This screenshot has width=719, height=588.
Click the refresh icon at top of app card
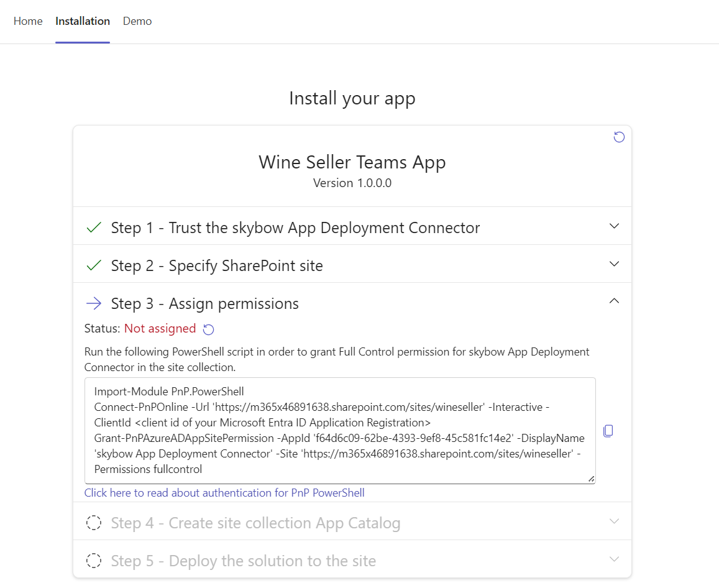[x=619, y=137]
